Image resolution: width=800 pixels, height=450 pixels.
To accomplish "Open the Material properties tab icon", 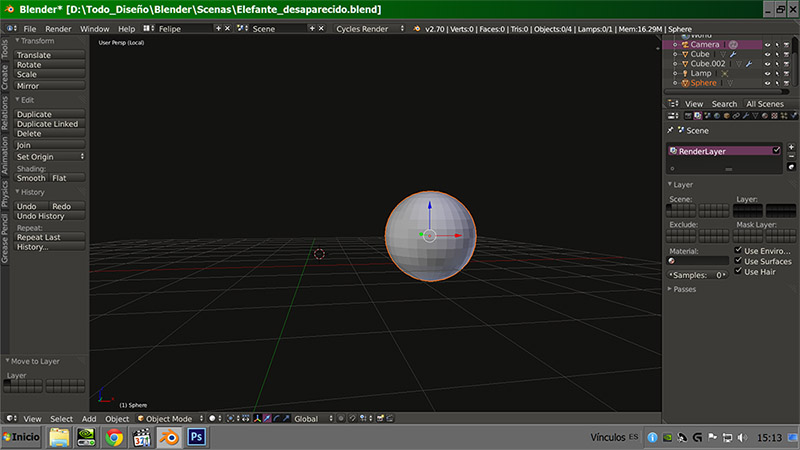I will (x=765, y=116).
